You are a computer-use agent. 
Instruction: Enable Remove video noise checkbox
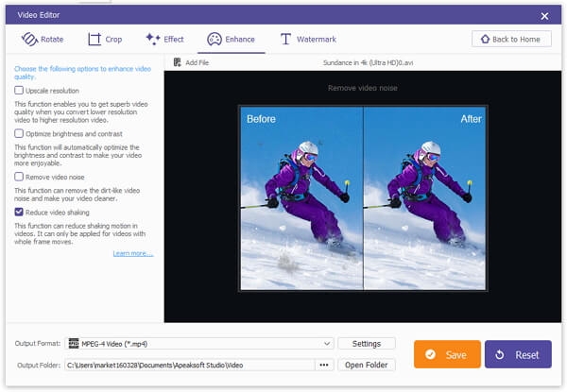[19, 177]
